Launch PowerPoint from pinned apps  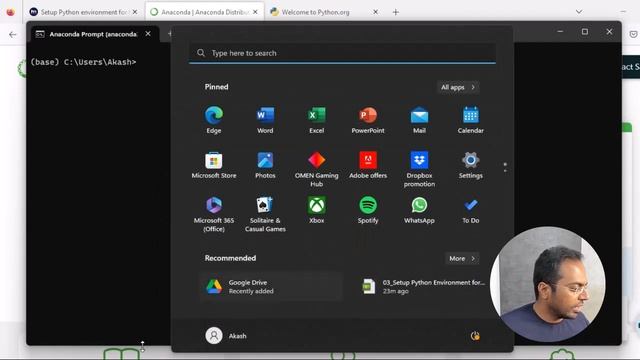[x=368, y=120]
